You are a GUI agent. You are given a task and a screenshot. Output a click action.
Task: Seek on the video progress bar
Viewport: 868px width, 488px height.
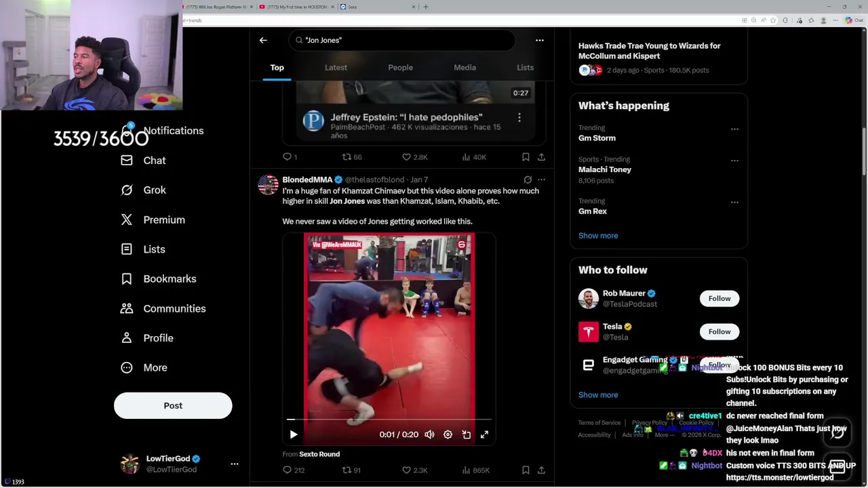(389, 420)
